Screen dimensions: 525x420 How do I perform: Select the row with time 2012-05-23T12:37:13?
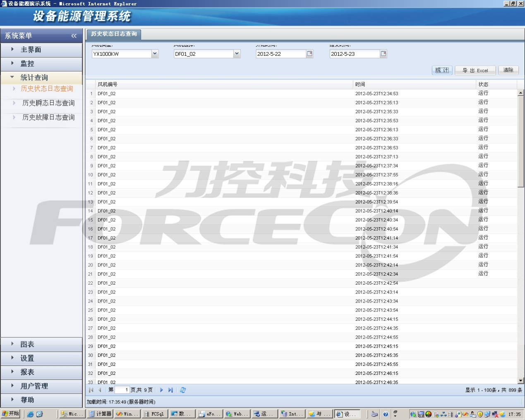(302, 157)
